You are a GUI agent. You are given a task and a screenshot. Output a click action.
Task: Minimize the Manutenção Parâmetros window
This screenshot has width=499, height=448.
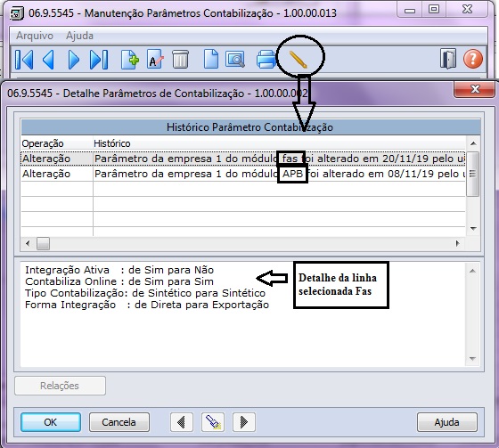410,10
